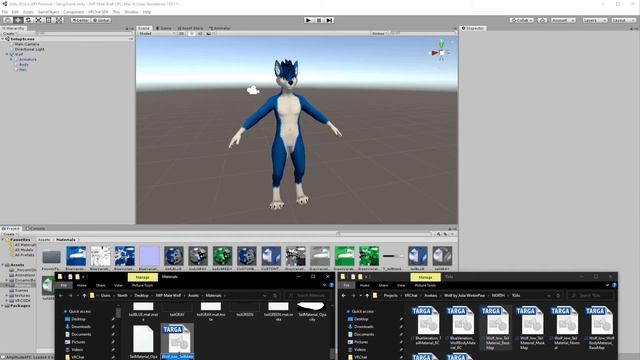Click Up arrow in Materials Explorer window
This screenshot has height=360, width=640.
coord(84,296)
